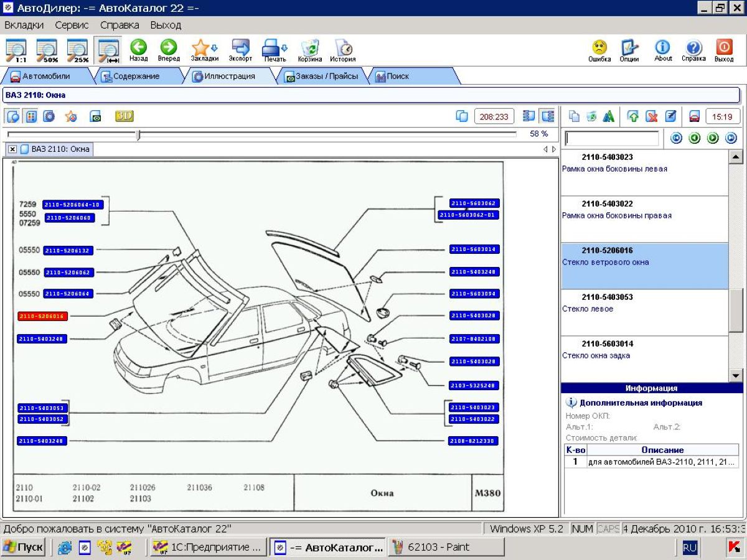Expand the Печать print dropdown

coord(284,48)
